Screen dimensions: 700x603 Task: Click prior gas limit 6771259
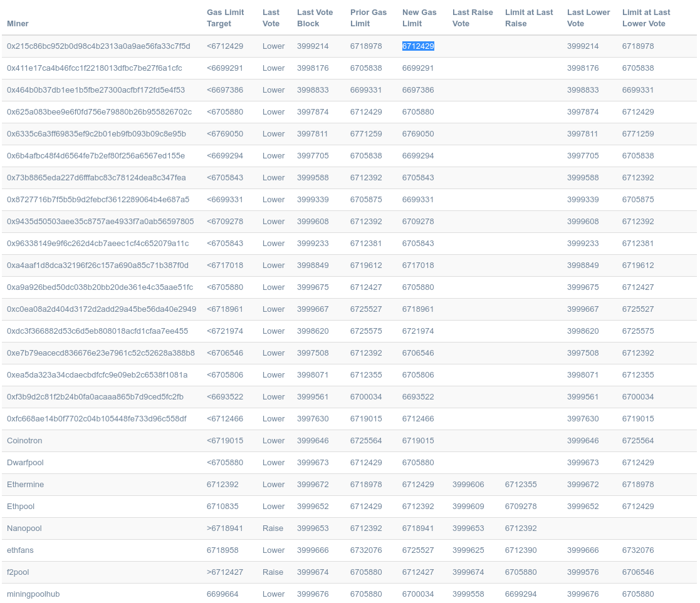pos(365,133)
